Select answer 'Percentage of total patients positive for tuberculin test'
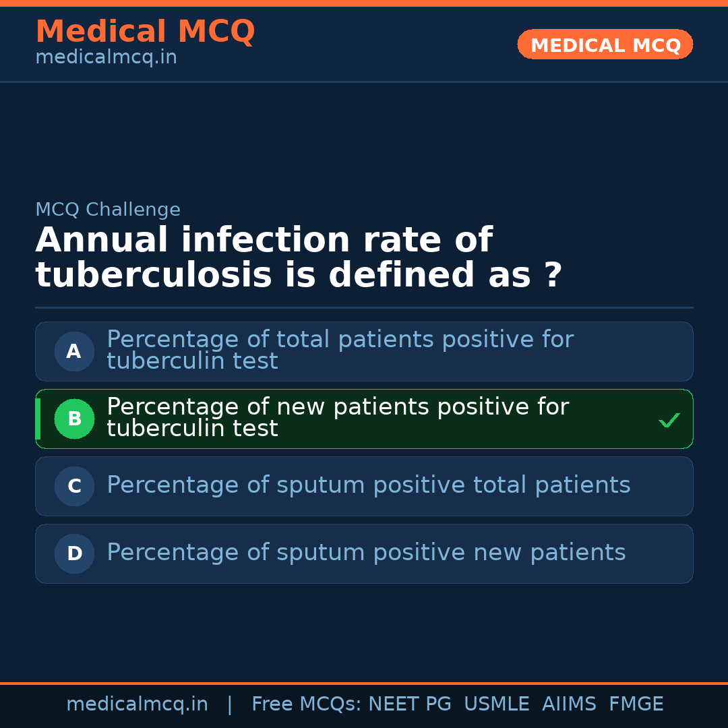This screenshot has width=728, height=728. pyautogui.click(x=340, y=351)
